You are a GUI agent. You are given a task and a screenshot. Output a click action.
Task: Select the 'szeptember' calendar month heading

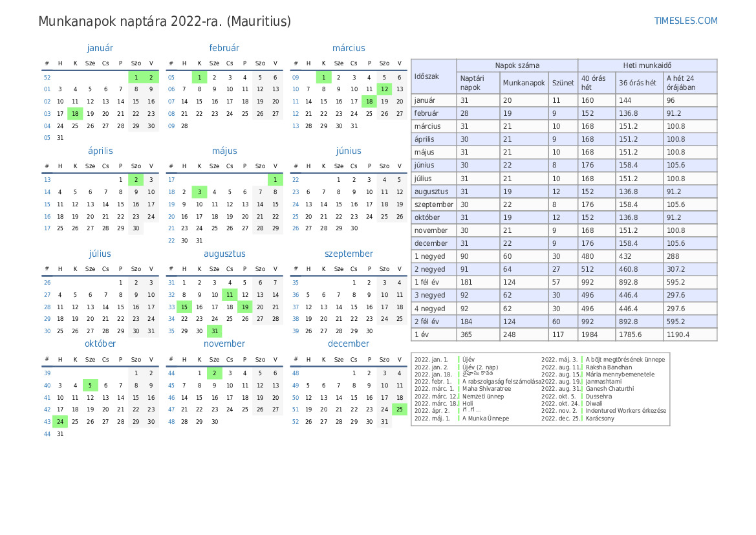349,254
